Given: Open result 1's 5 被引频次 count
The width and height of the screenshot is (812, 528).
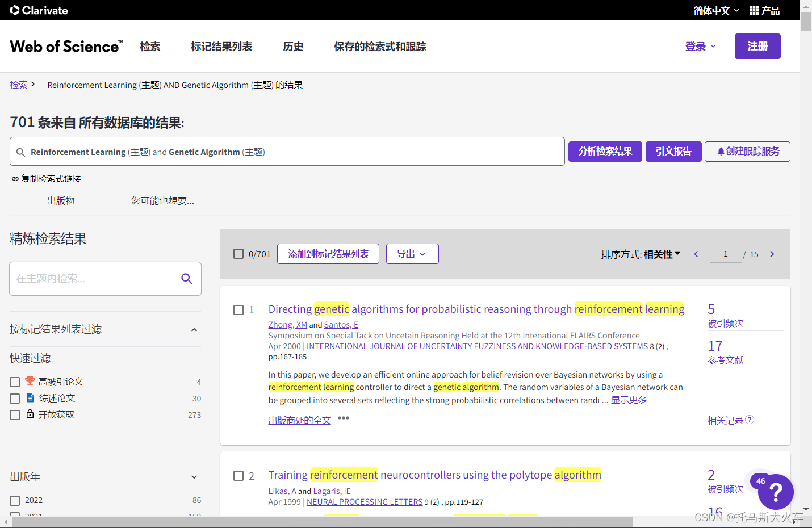Looking at the screenshot, I should 711,309.
